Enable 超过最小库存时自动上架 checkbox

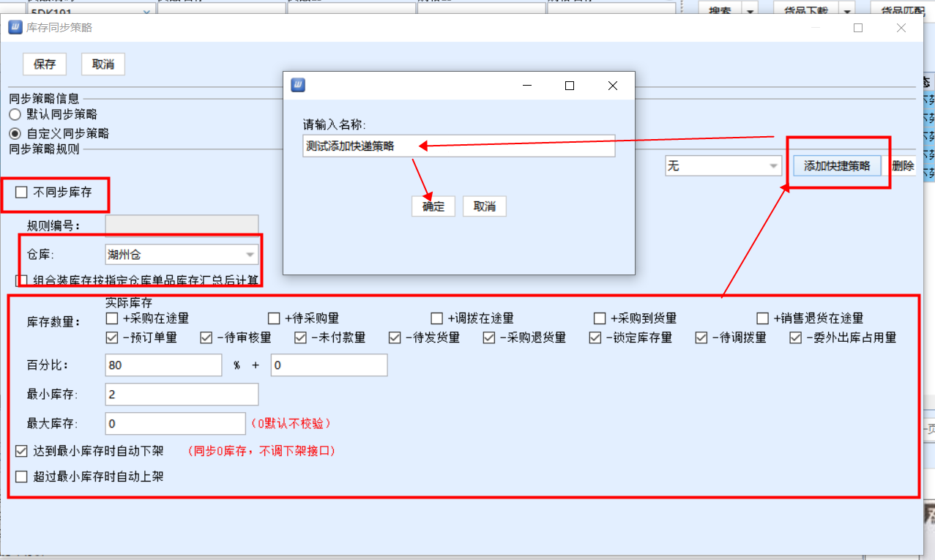click(21, 477)
